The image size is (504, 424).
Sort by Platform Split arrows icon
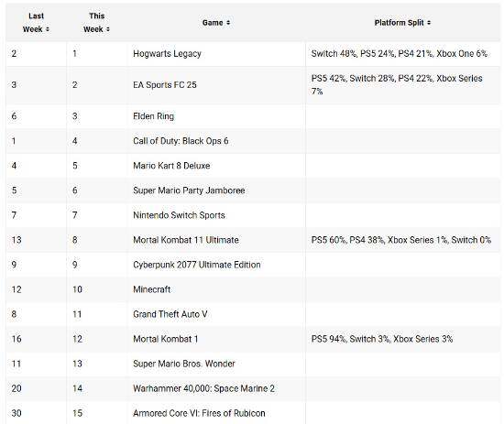[x=429, y=23]
